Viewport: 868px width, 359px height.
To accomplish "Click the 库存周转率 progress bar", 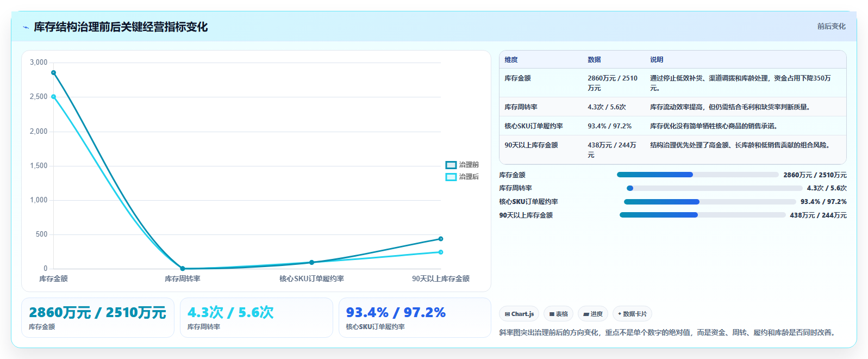I will click(x=714, y=188).
